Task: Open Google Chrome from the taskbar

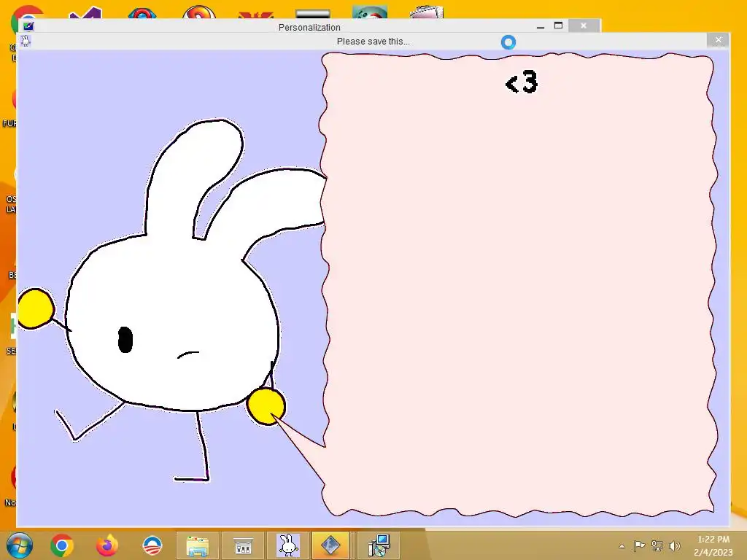Action: click(62, 545)
